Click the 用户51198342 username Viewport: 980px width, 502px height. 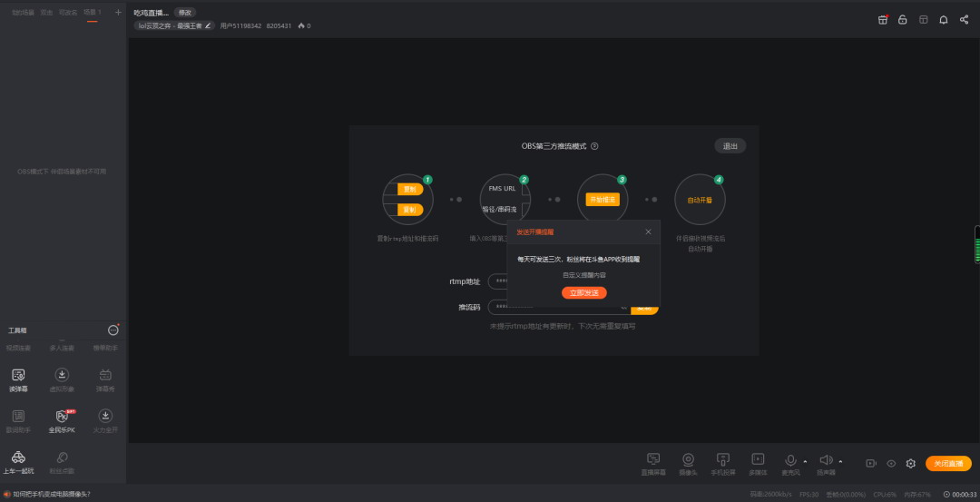point(240,25)
